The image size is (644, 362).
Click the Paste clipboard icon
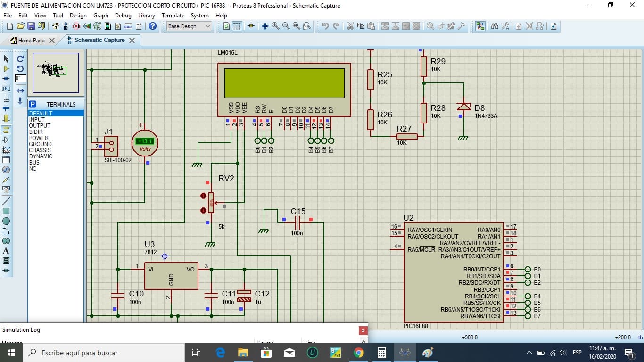[x=371, y=26]
